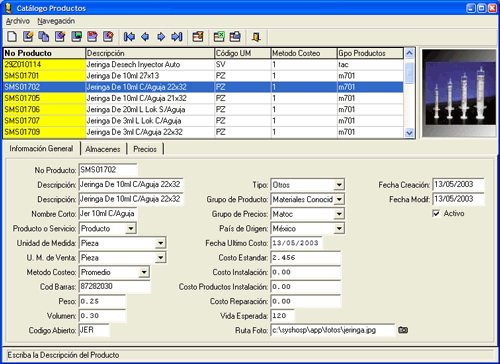Click the Código UM column header

coord(243,53)
